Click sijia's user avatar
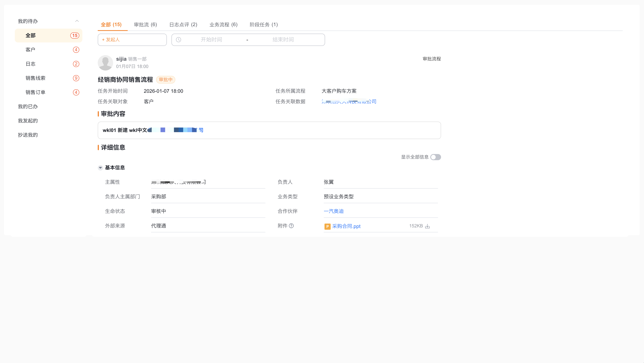Viewport: 644px width, 363px height. click(x=105, y=62)
